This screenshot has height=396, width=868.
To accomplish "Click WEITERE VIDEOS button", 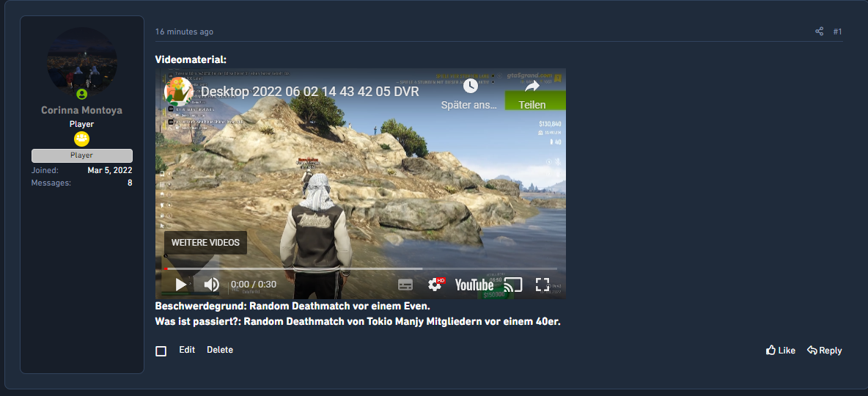I will [205, 243].
